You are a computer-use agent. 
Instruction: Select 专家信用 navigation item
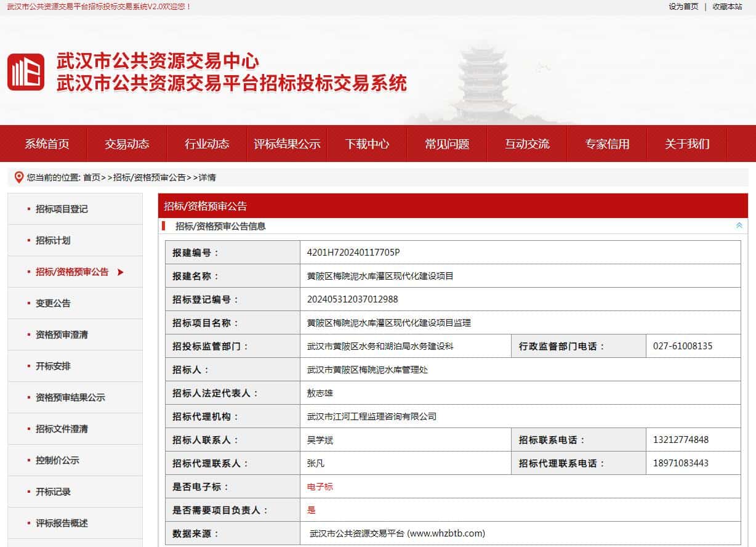(607, 144)
